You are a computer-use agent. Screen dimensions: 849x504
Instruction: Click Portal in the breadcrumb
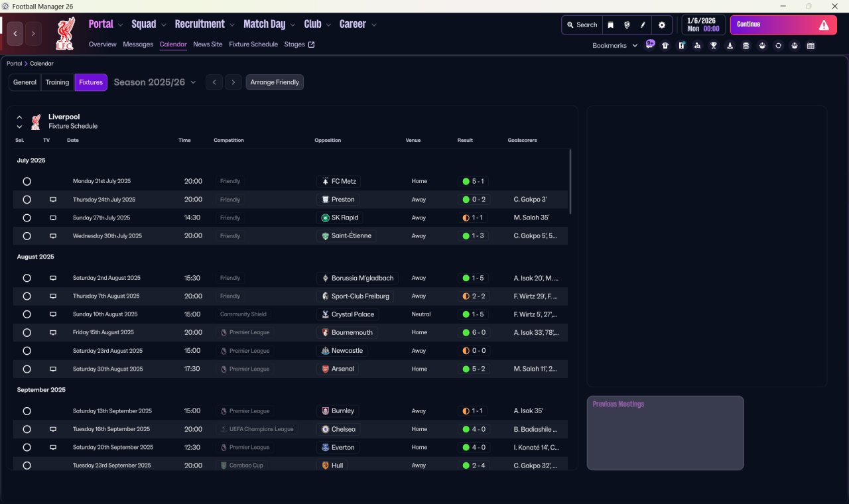[x=14, y=64]
